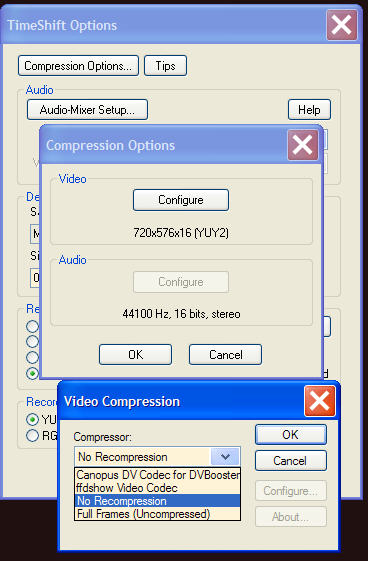The image size is (368, 561).
Task: Select the RG radio button in Record group
Action: click(33, 435)
